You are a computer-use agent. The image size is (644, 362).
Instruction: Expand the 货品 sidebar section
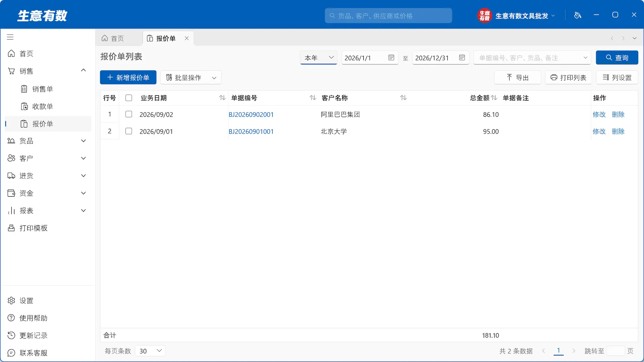[84, 141]
